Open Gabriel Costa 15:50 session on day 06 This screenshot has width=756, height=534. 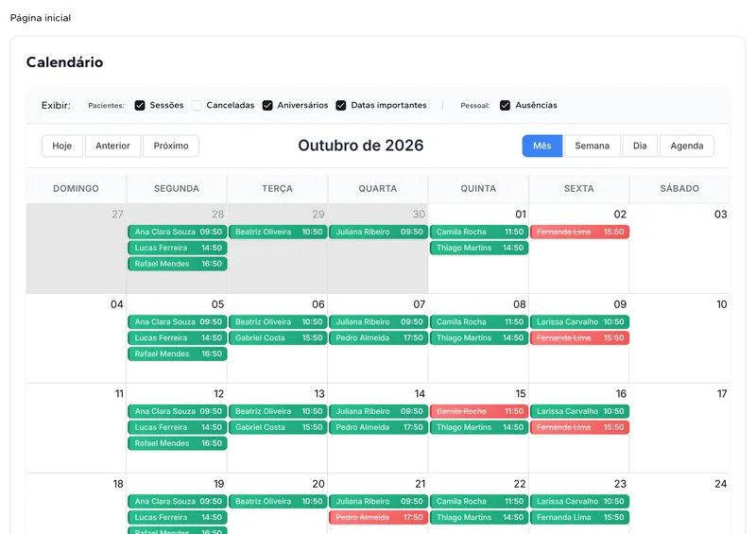pyautogui.click(x=278, y=337)
